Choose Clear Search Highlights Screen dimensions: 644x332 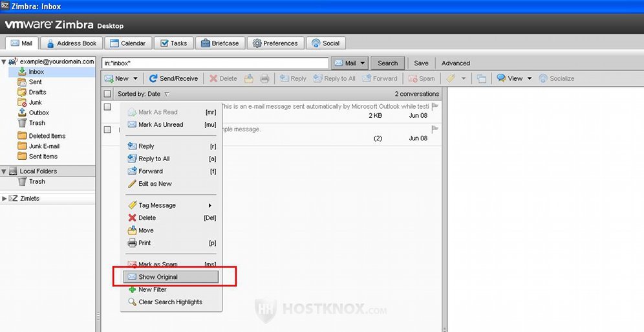coord(171,302)
